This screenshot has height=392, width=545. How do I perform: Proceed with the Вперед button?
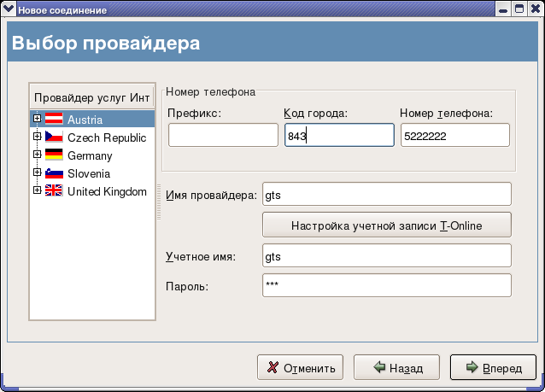tap(493, 367)
